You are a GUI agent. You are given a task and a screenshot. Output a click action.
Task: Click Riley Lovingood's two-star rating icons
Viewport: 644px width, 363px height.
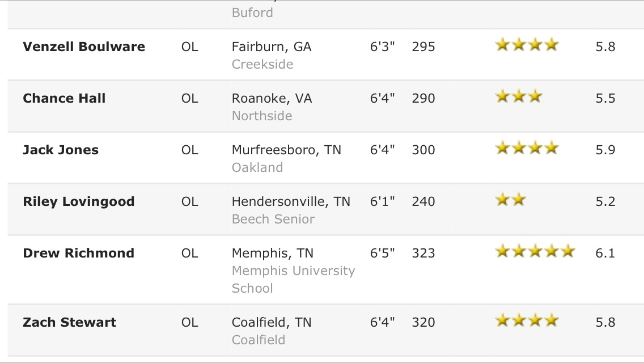[x=511, y=200]
